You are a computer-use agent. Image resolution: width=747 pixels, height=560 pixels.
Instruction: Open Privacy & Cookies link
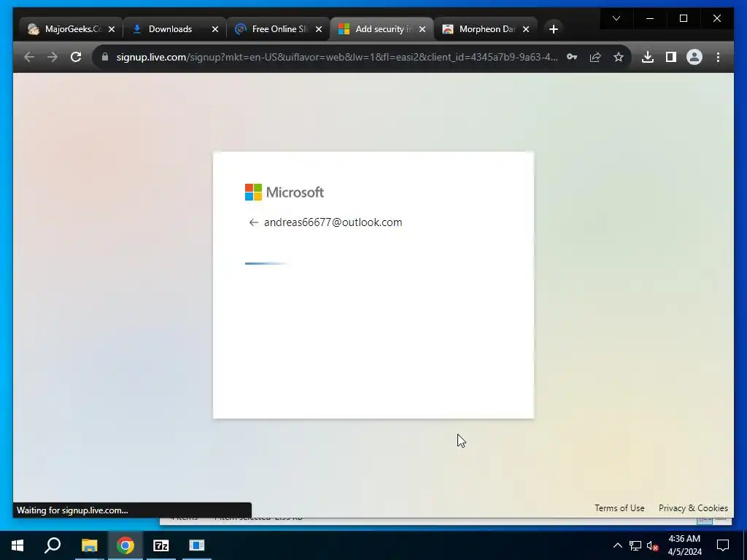[x=693, y=508]
